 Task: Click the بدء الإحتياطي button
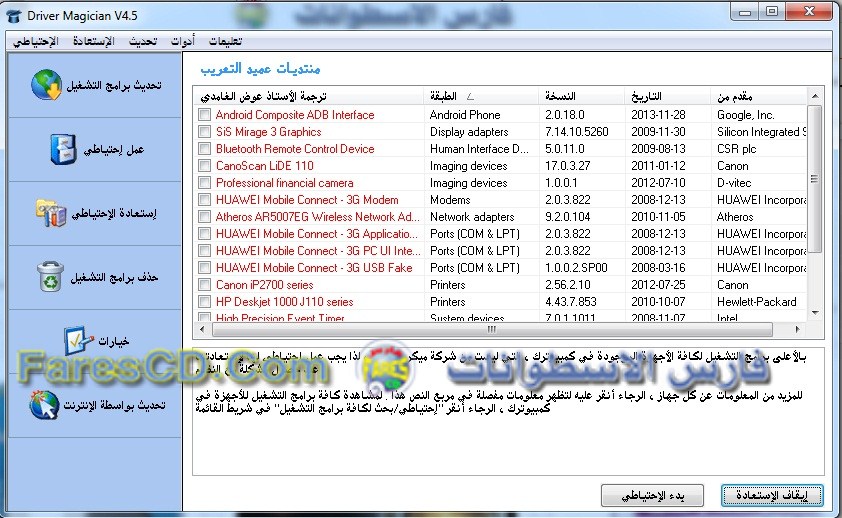pos(652,495)
